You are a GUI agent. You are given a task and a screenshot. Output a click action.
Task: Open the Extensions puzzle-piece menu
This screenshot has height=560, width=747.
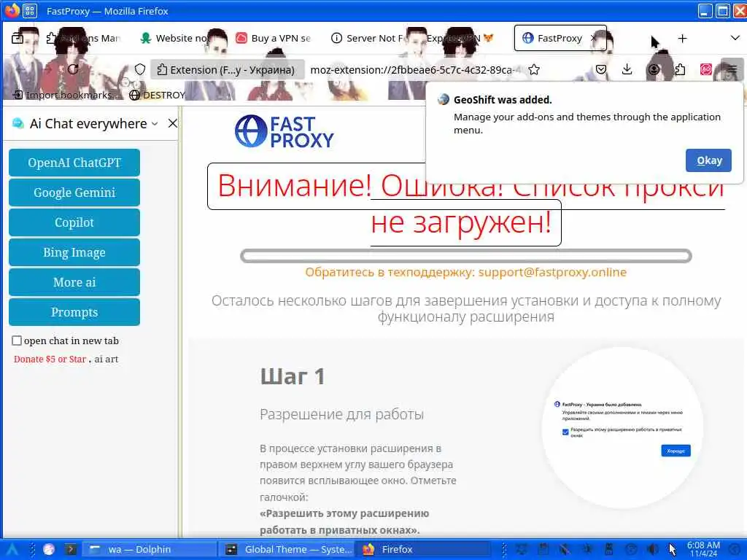680,69
